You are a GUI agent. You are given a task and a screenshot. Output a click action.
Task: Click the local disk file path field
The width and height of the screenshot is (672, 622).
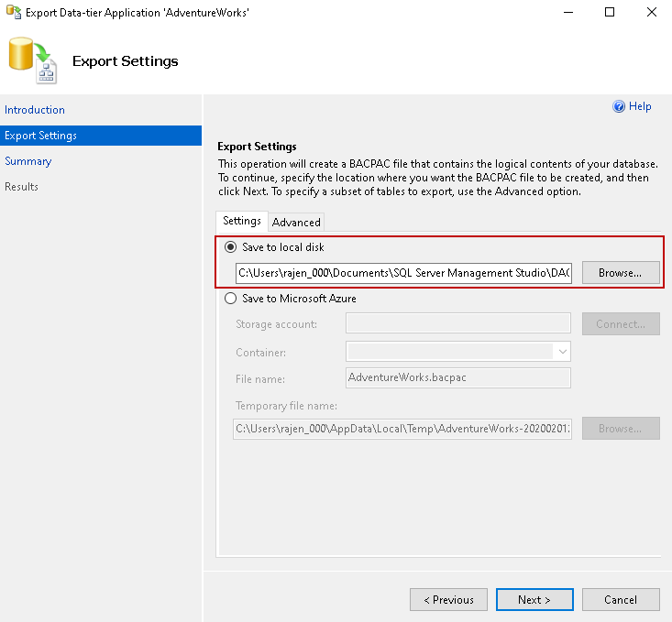click(x=403, y=273)
